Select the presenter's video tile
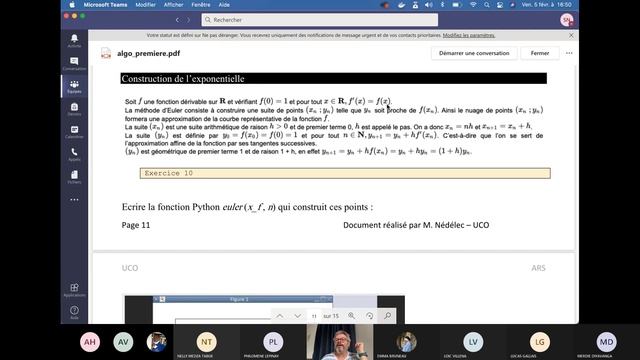 tap(340, 342)
